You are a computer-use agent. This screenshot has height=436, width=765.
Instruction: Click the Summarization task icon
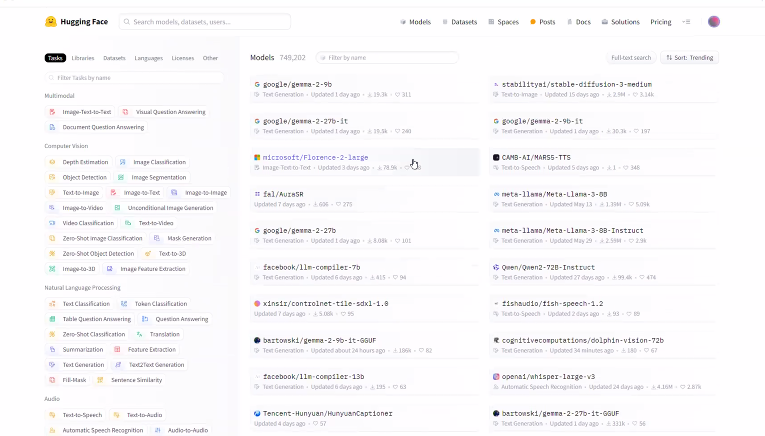[x=52, y=350]
